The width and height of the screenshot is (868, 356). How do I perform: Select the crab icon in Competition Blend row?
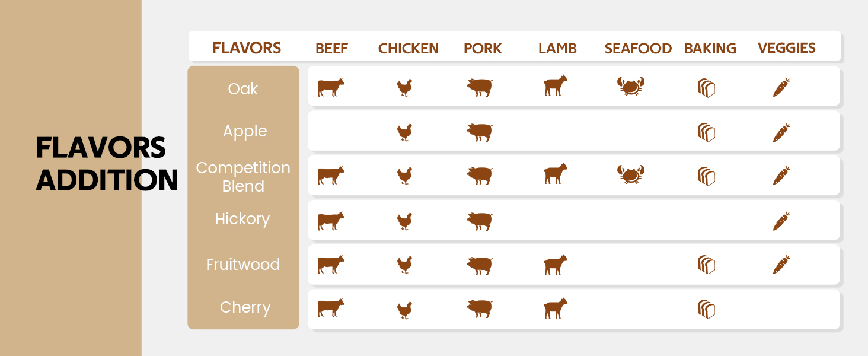tap(631, 174)
